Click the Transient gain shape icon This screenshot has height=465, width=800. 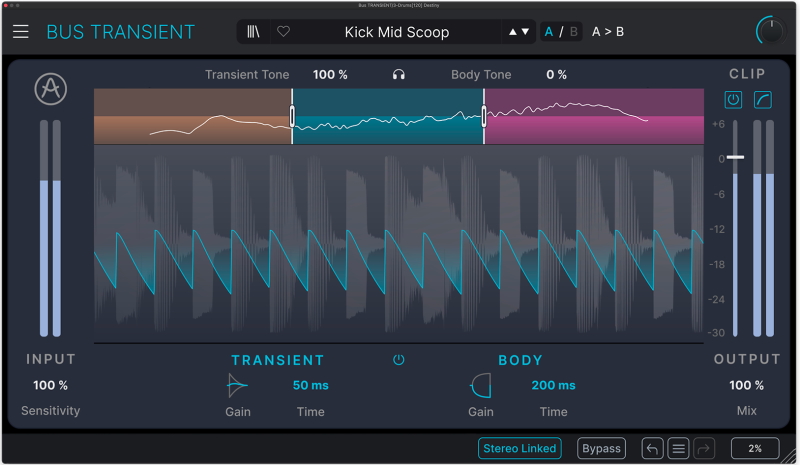237,386
